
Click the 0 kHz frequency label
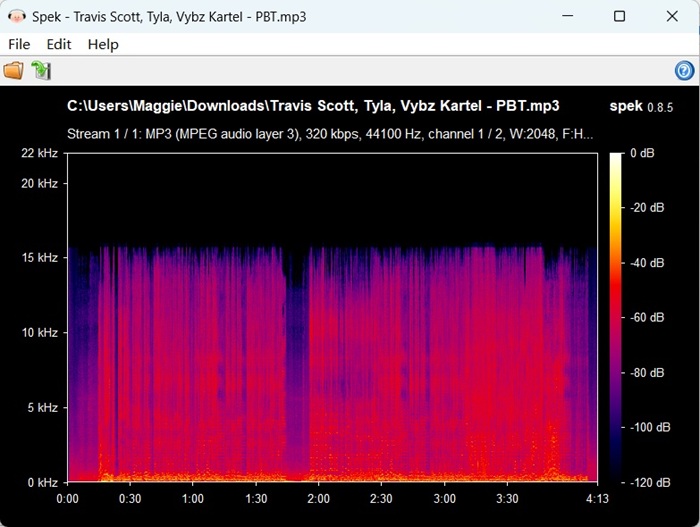click(x=42, y=483)
